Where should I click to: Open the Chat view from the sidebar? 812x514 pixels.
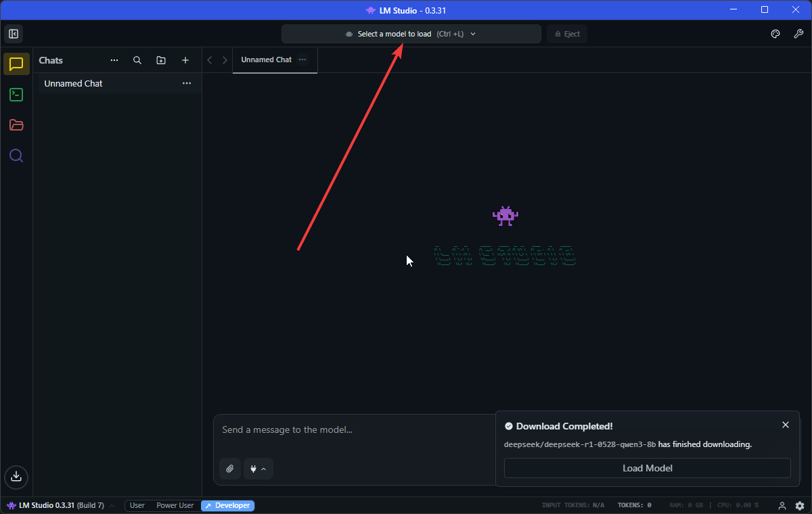[x=16, y=64]
